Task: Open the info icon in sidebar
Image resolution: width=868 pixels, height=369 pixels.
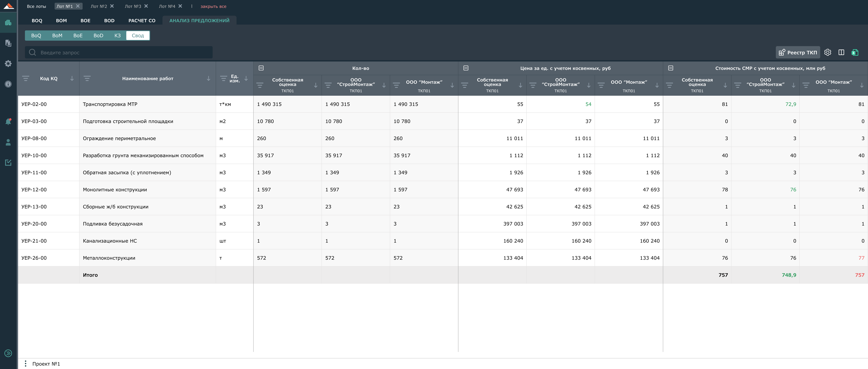Action: coord(8,84)
